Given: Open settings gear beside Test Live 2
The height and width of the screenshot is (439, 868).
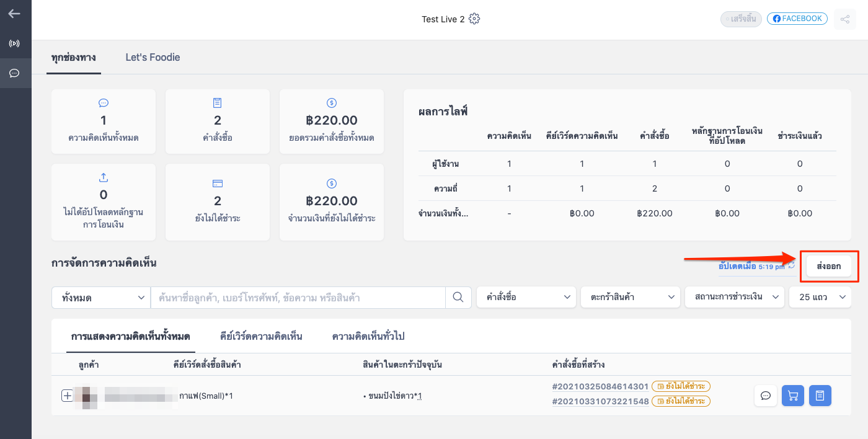Looking at the screenshot, I should pyautogui.click(x=474, y=19).
